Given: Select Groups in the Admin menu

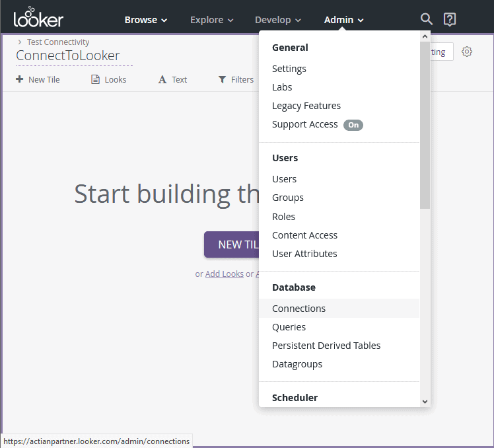Looking at the screenshot, I should 339,198.
